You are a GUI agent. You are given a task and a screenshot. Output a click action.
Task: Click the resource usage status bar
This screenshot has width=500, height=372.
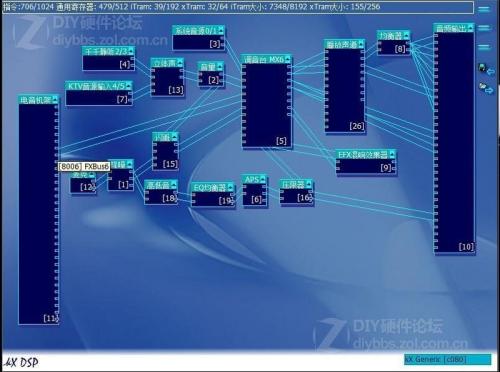click(238, 7)
